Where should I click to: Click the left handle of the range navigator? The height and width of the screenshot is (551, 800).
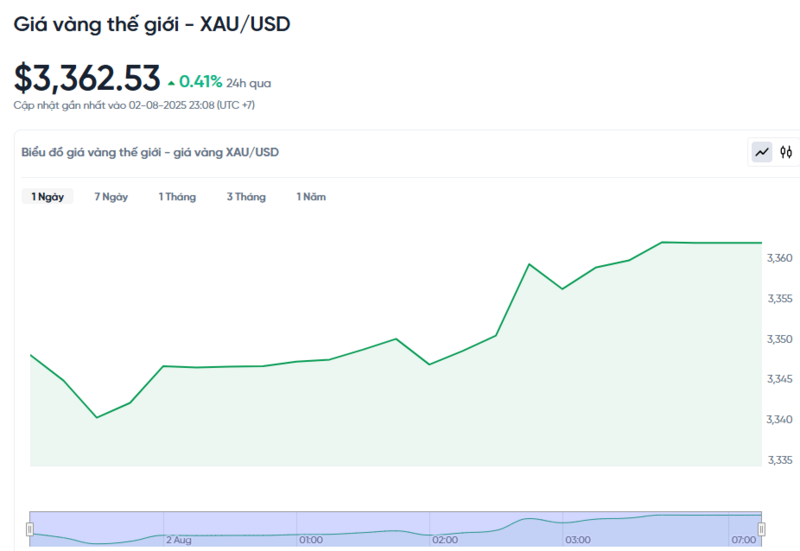coord(30,528)
